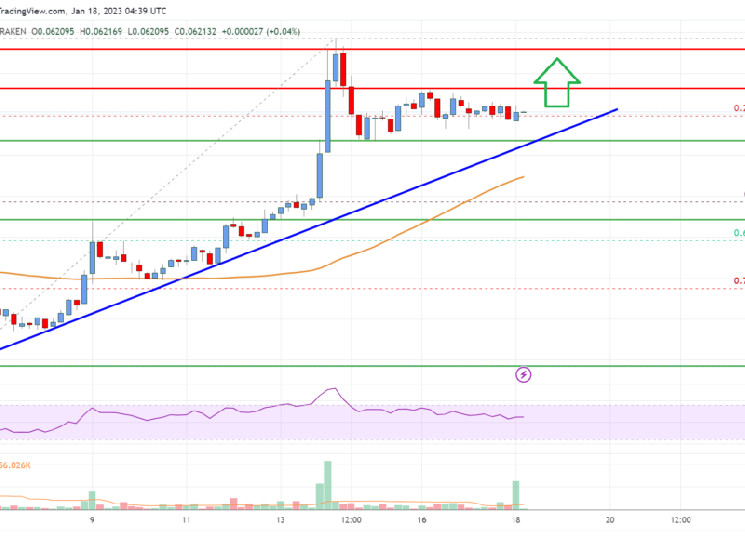Viewport: 745px width, 558px height.
Task: Select the purple RSI indicator line
Action: pos(262,410)
